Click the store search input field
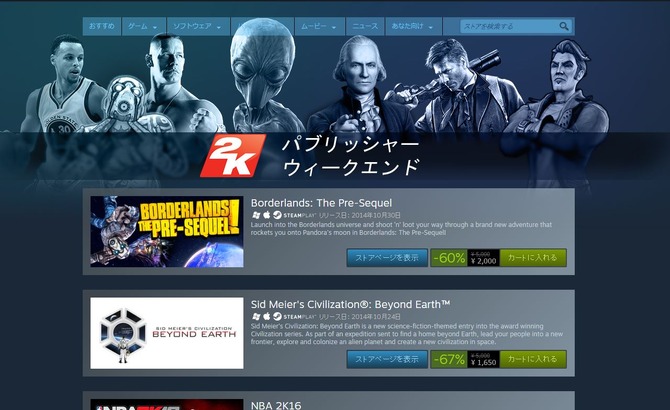This screenshot has width=670, height=410. pos(510,26)
